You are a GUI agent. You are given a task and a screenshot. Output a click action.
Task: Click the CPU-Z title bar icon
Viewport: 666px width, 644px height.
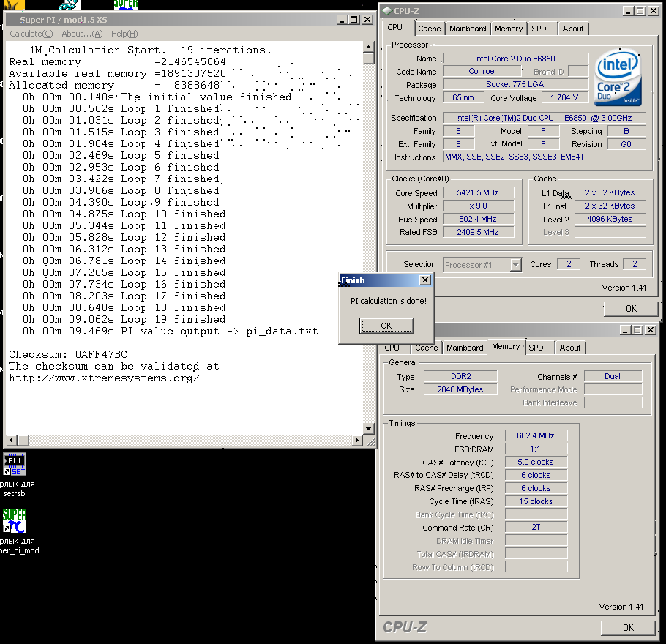pos(386,11)
